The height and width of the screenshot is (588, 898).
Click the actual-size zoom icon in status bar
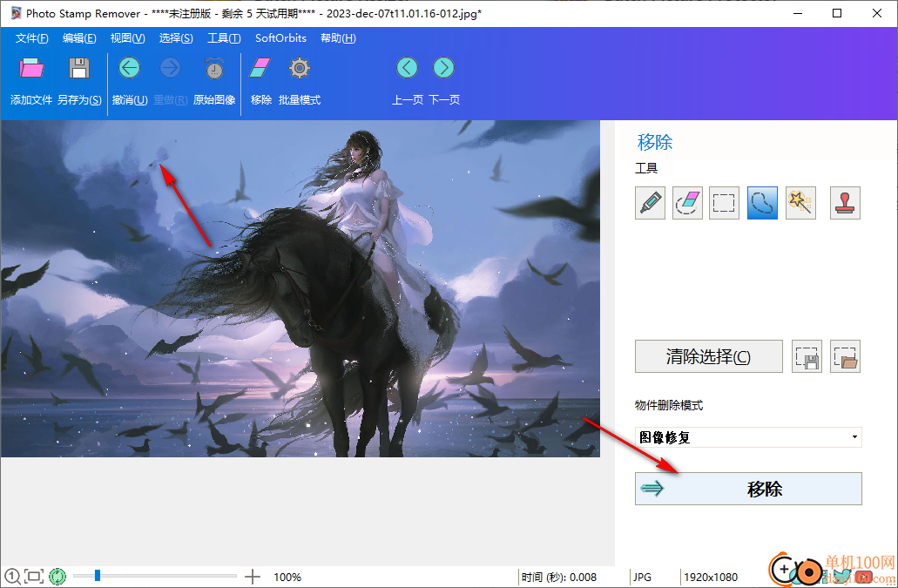[x=12, y=577]
